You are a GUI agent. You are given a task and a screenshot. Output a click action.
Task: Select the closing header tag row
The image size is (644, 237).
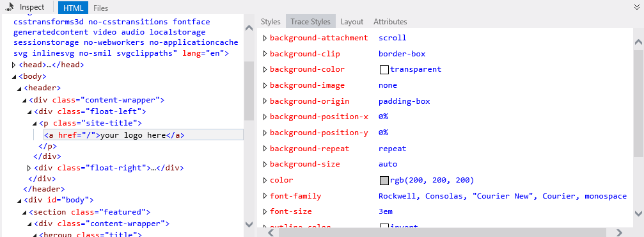[44, 189]
